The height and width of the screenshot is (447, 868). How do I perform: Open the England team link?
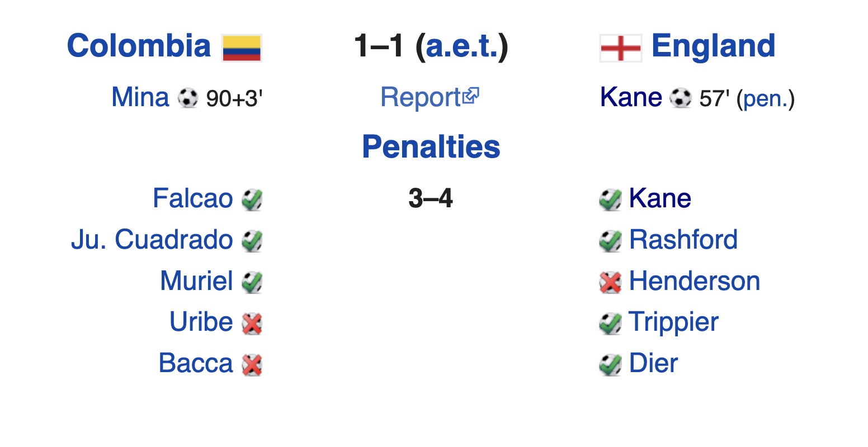click(714, 46)
